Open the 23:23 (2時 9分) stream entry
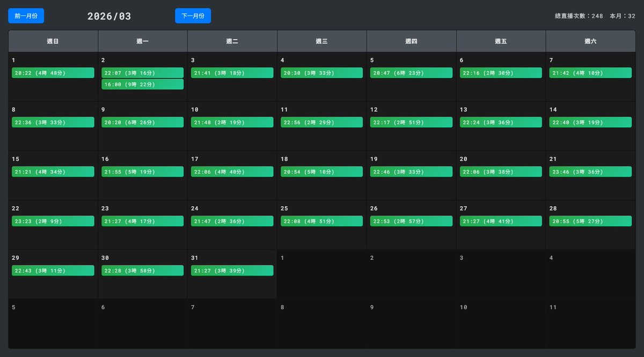 tap(53, 221)
